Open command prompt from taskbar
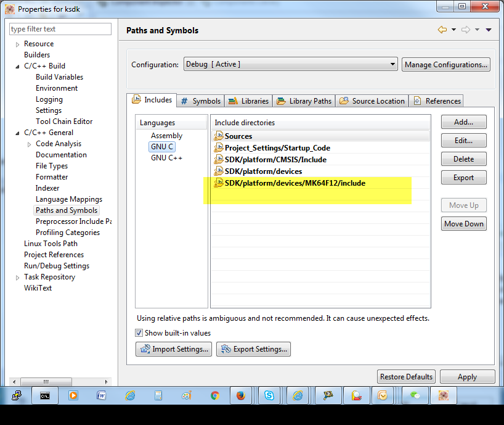 45,395
